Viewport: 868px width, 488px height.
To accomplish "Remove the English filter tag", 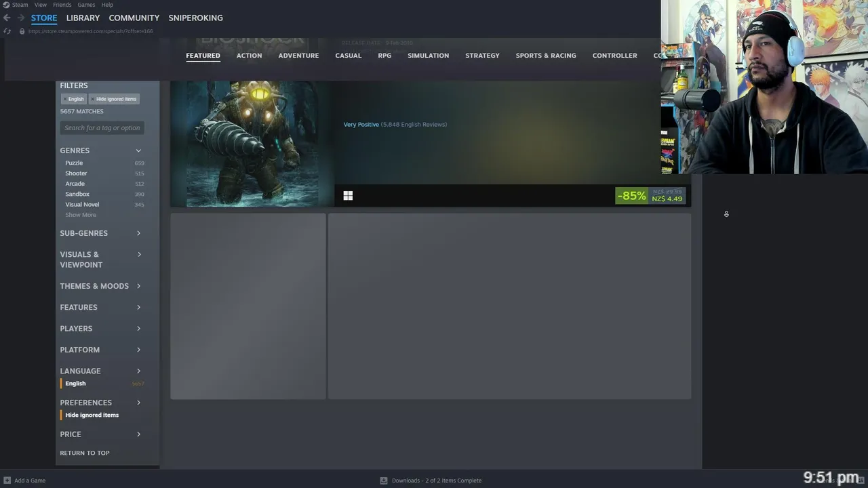I will coord(65,99).
